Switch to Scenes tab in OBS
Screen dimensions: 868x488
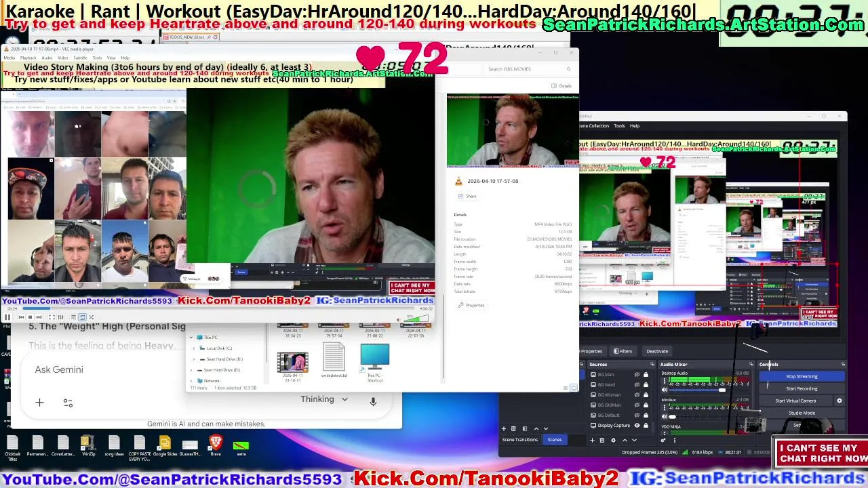point(555,440)
